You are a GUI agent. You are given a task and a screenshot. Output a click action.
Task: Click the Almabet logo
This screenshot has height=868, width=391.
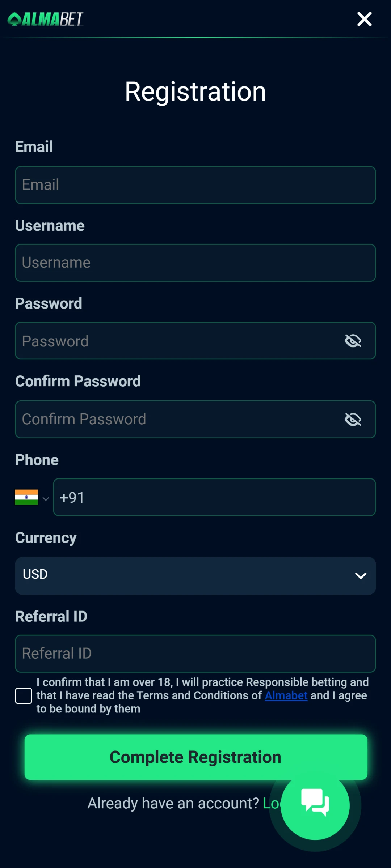tap(46, 19)
